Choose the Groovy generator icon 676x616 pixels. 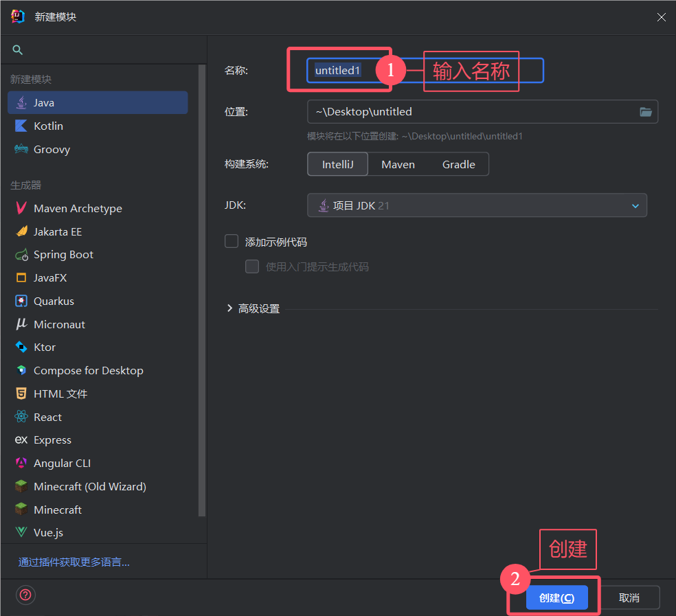[x=21, y=150]
